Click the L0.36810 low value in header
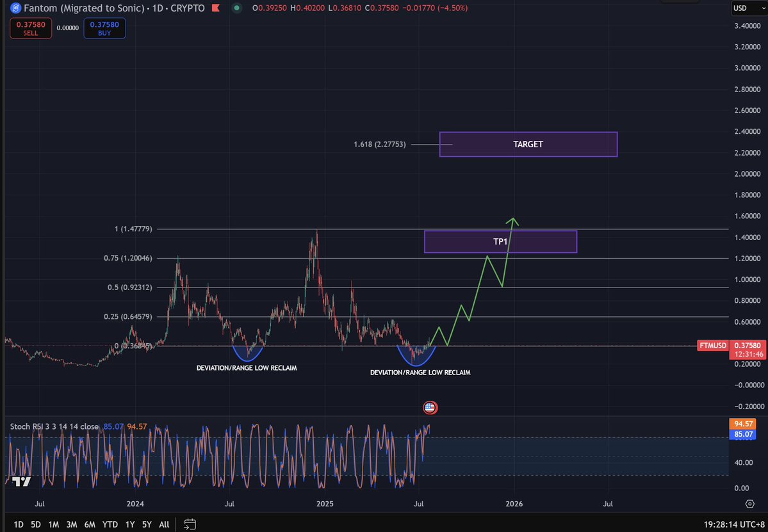 pyautogui.click(x=345, y=8)
